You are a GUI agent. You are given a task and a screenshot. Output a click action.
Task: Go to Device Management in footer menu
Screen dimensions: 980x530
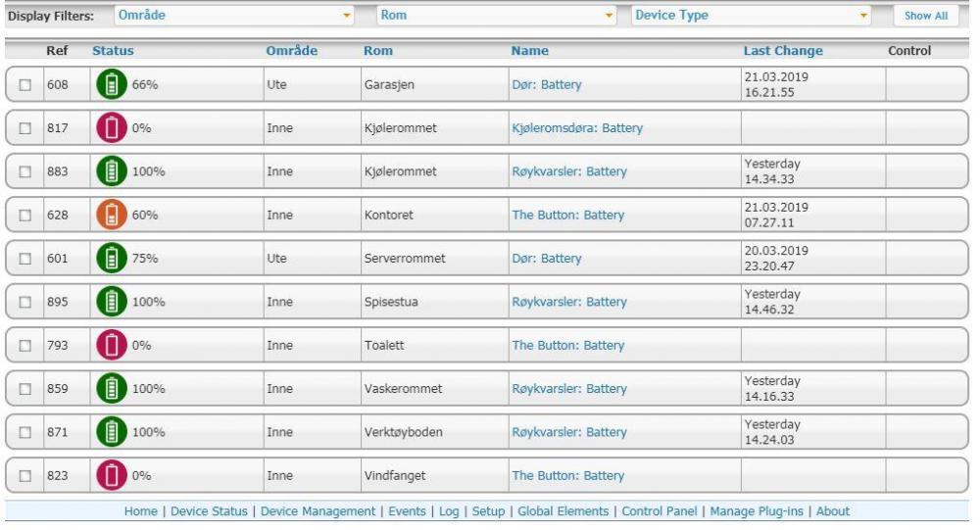coord(318,511)
